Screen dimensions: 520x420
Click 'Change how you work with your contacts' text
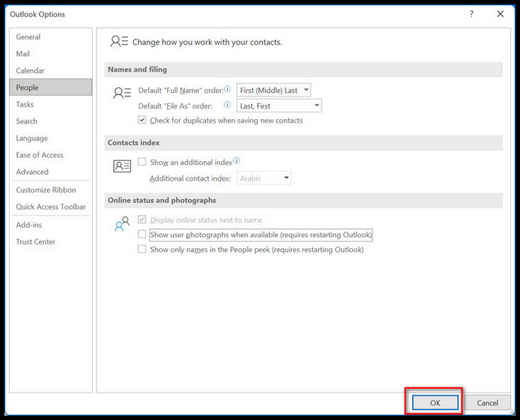207,42
